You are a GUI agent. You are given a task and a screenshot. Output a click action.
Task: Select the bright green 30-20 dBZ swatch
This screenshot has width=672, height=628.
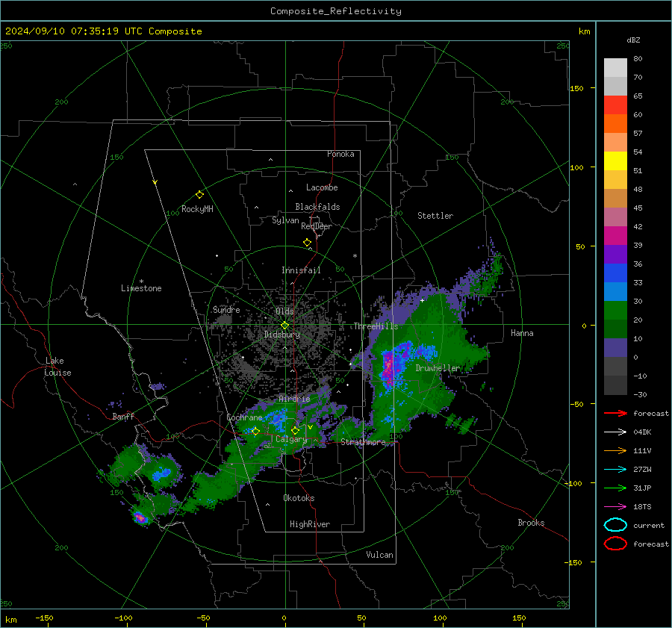coord(615,311)
